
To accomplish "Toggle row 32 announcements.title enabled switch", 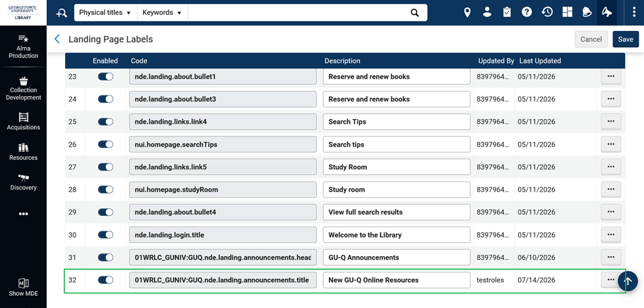I will coord(105,280).
